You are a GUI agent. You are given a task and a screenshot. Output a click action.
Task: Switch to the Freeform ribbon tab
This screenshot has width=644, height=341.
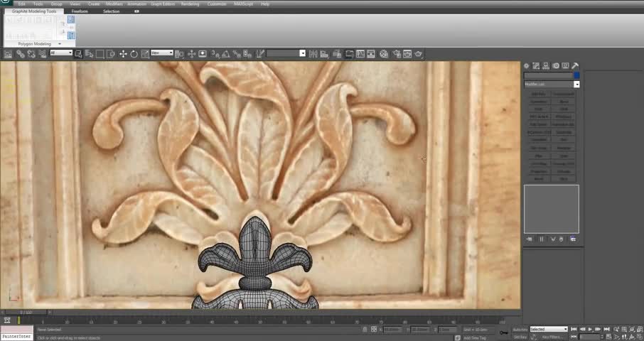[80, 11]
